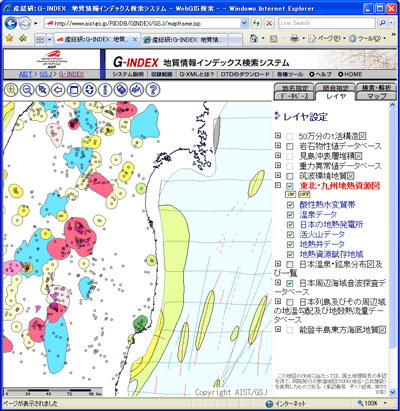
Task: Click the question mark help tool
Action: 153,90
